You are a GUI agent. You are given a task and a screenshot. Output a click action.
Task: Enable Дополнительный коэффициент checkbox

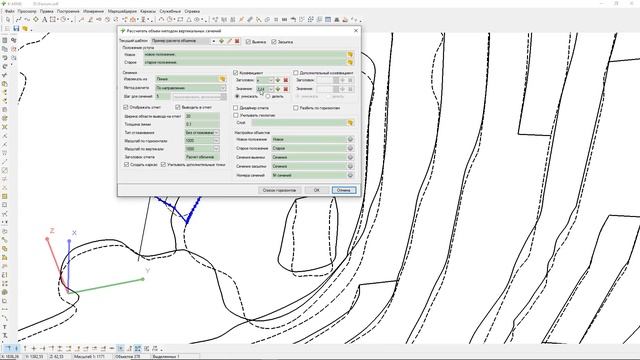[296, 73]
